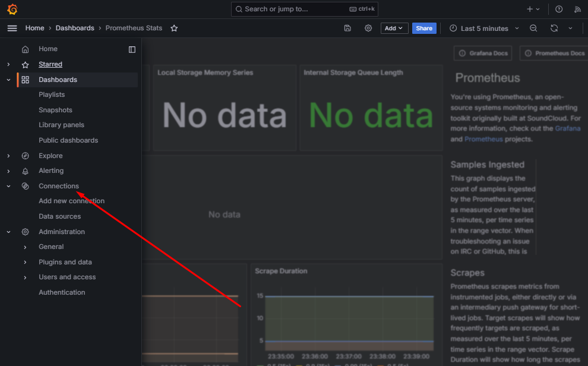The height and width of the screenshot is (366, 588).
Task: Click the Local Storage Memory Series title
Action: (x=205, y=72)
